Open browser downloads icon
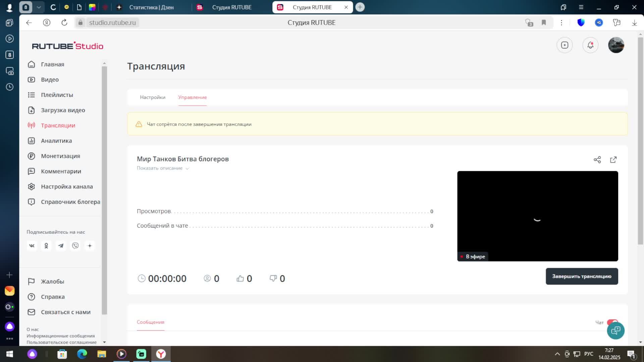The width and height of the screenshot is (644, 362). click(634, 22)
